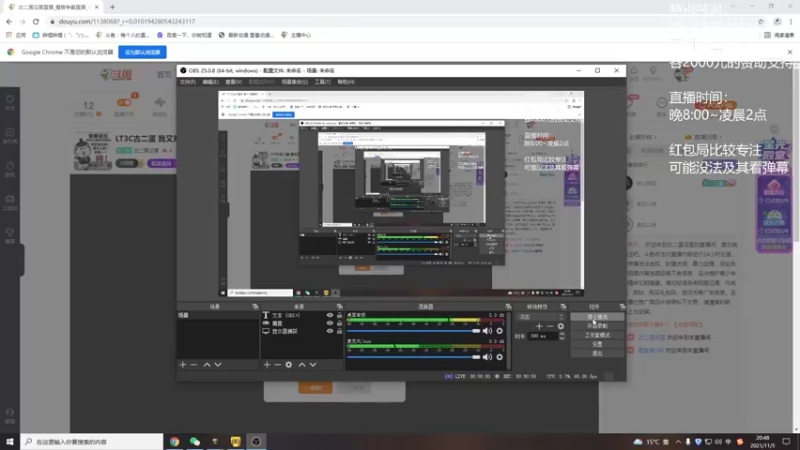800x450 pixels.
Task: Open the scene transition type dropdown
Action: [x=541, y=317]
